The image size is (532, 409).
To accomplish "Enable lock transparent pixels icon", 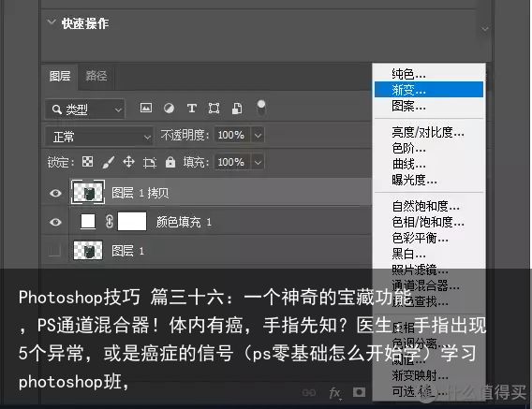I will pos(87,162).
